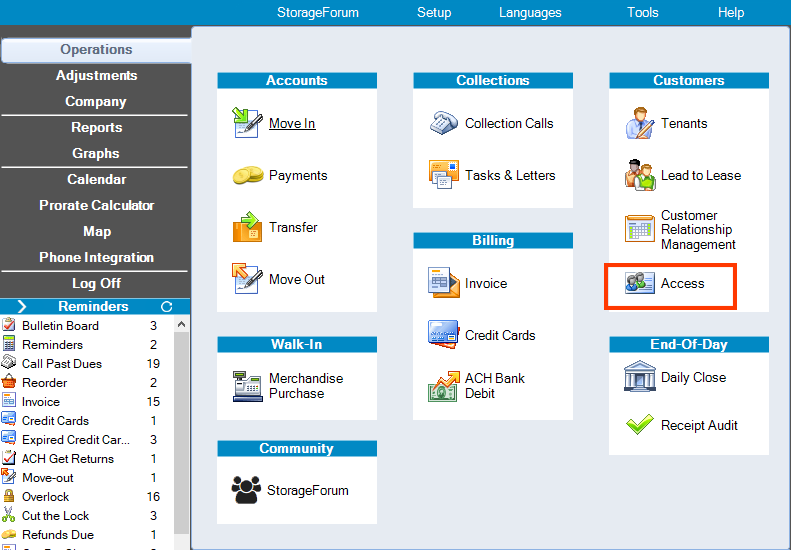
Task: Click the Overlock padlock icon
Action: 9,496
